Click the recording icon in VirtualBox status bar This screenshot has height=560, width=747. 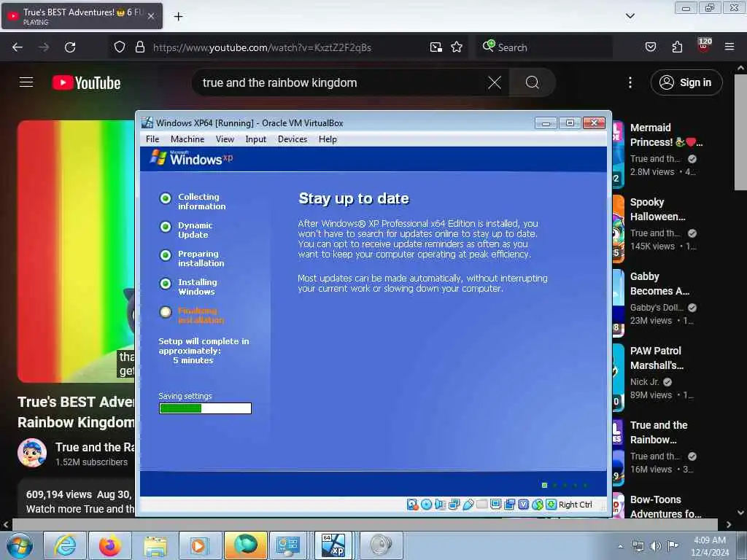(509, 505)
